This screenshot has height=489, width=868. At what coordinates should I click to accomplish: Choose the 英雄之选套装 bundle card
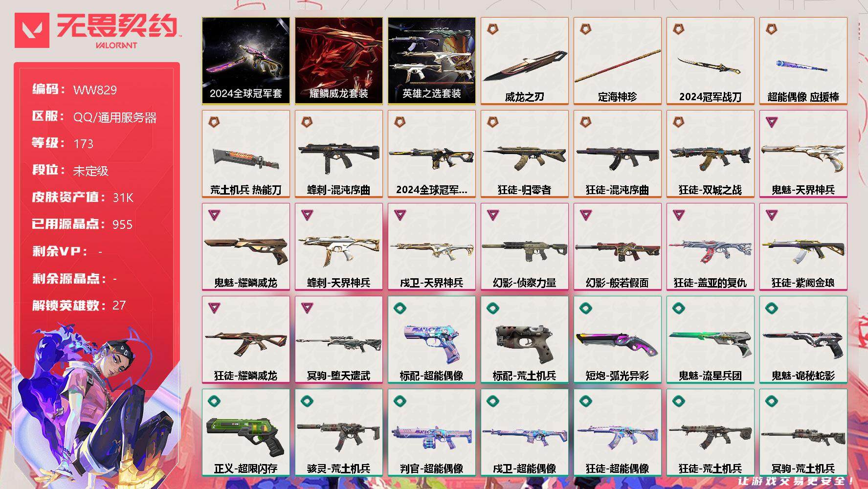click(431, 61)
